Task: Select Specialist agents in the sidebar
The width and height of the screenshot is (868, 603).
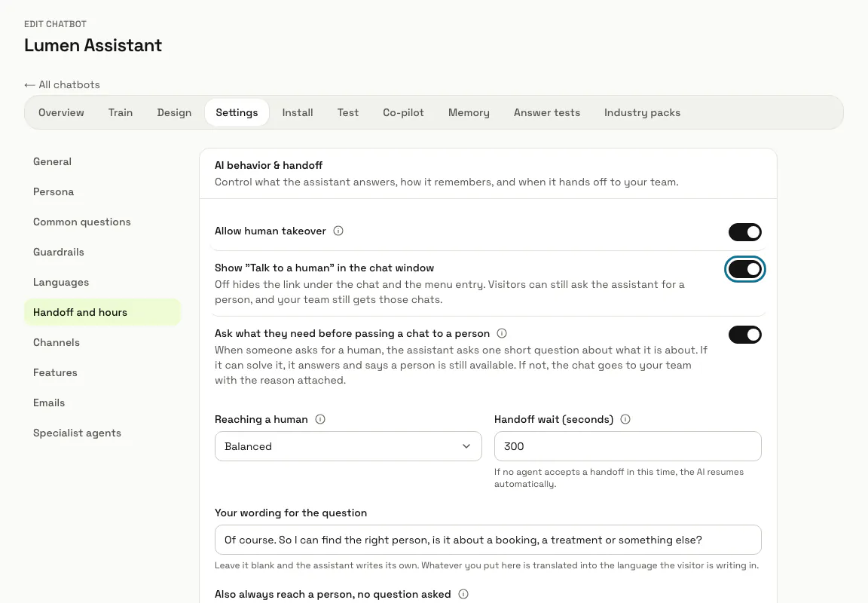Action: [102, 433]
